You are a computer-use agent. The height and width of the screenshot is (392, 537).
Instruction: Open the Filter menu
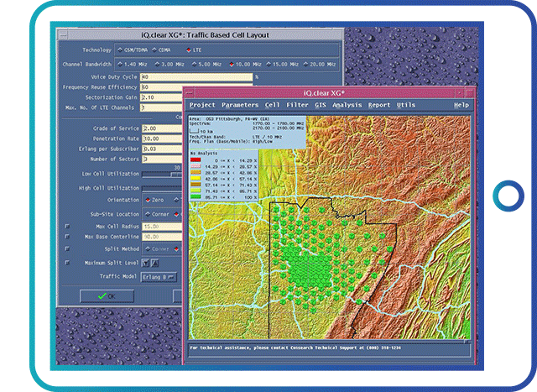297,105
